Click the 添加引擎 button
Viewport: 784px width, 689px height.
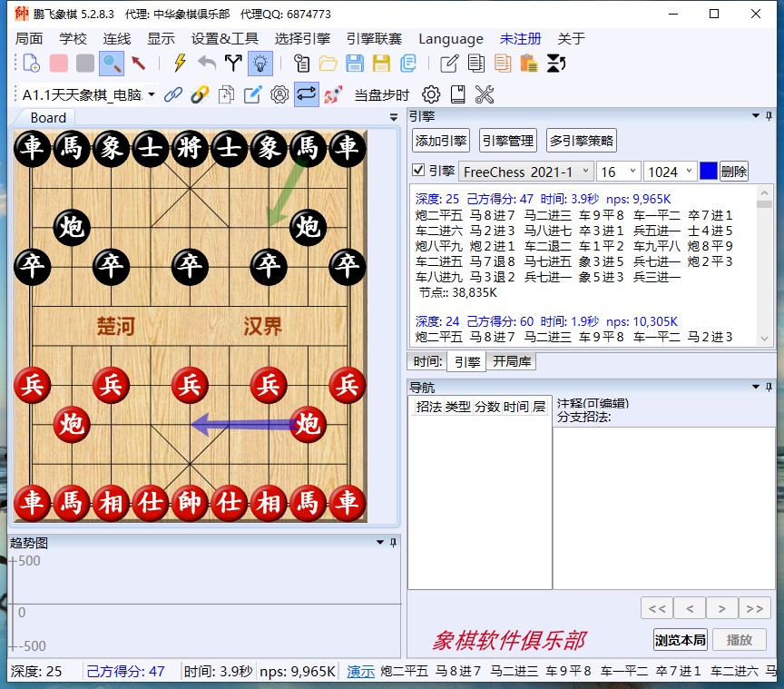[441, 141]
